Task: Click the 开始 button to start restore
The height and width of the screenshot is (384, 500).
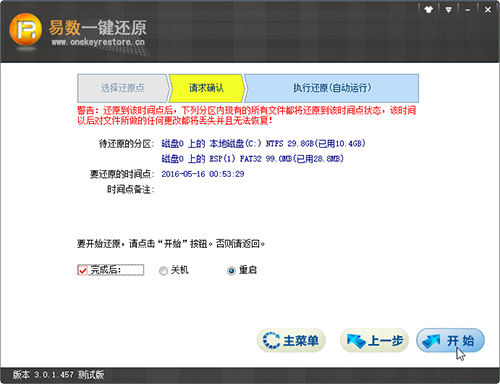Action: coord(450,340)
